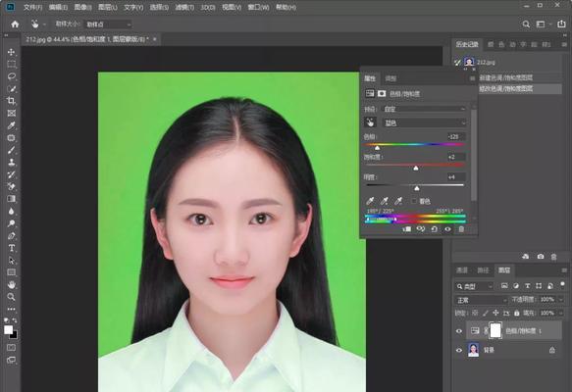572x392 pixels.
Task: Turn layer filtering on or off switch
Action: pos(562,284)
